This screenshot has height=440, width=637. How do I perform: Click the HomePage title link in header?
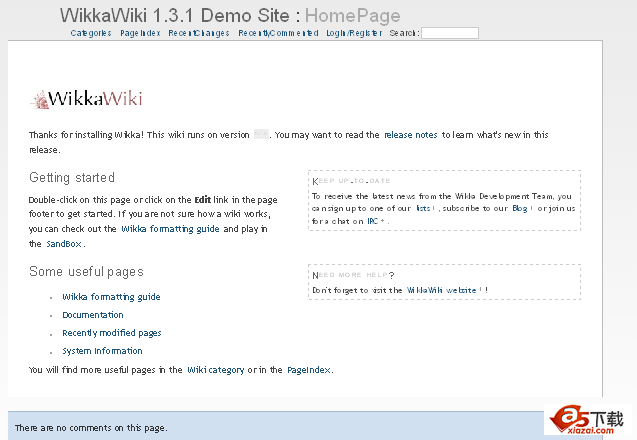point(353,16)
